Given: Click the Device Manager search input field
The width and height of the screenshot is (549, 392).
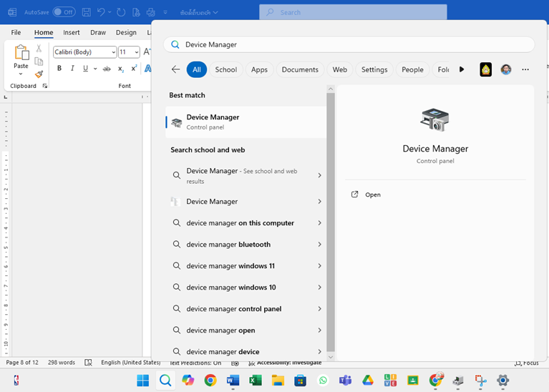Looking at the screenshot, I should (x=351, y=44).
